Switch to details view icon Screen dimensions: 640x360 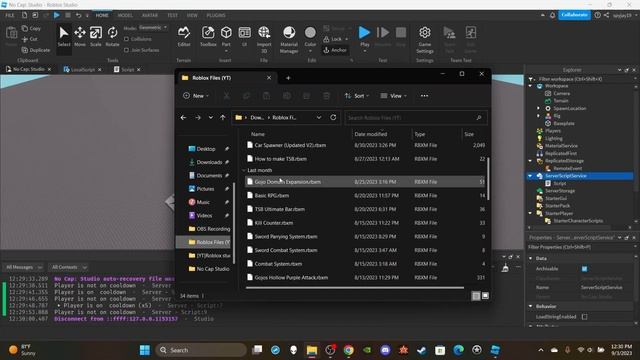[x=476, y=296]
